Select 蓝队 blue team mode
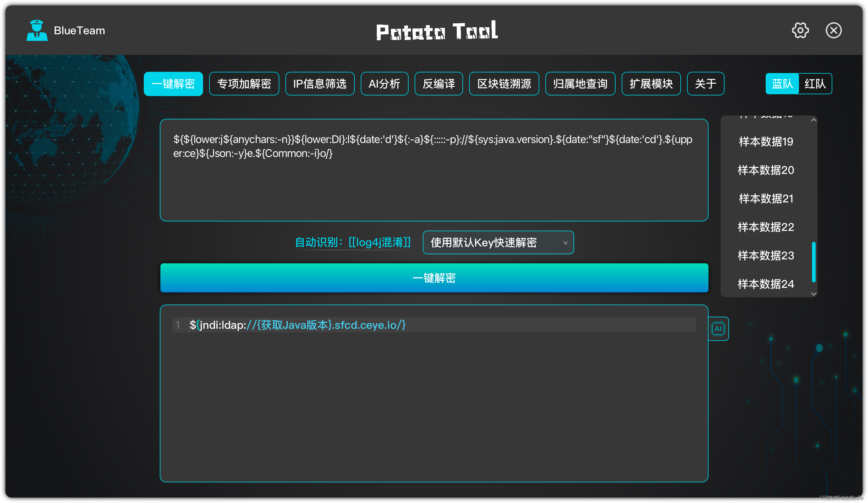The width and height of the screenshot is (868, 503). tap(782, 84)
